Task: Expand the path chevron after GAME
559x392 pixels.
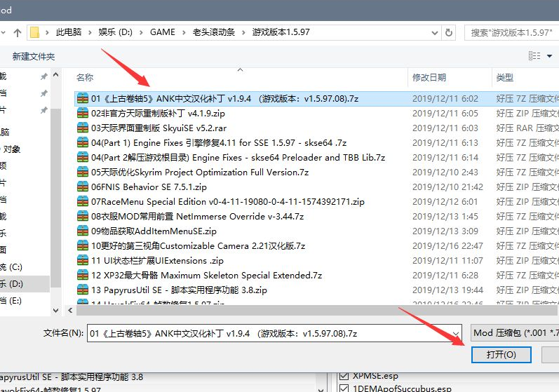Action: pos(184,32)
